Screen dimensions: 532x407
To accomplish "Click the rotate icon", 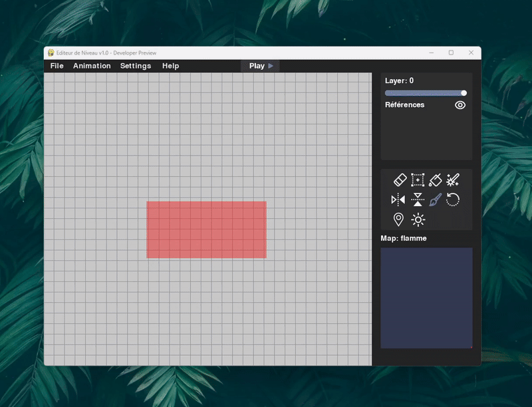I will (453, 200).
